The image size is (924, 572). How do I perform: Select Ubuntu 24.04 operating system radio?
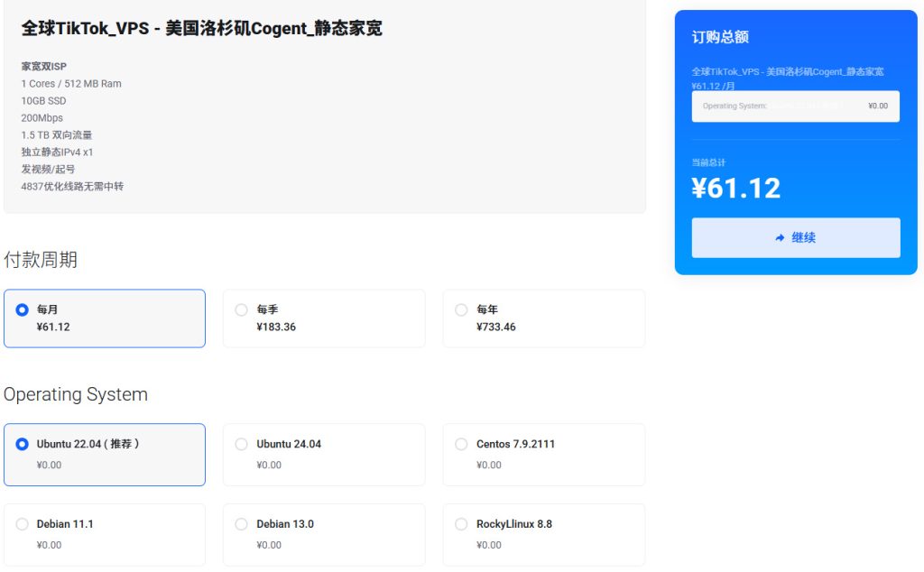[242, 444]
